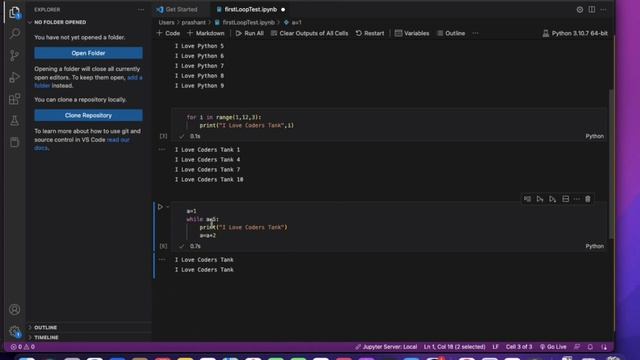Image resolution: width=640 pixels, height=360 pixels.
Task: Click the feedback icon in status bar
Action: (577, 347)
